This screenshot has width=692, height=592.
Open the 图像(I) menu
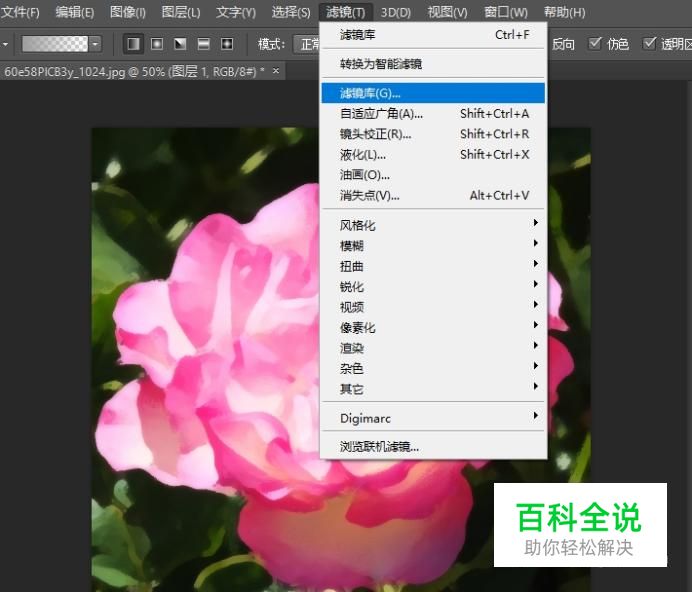tap(128, 12)
